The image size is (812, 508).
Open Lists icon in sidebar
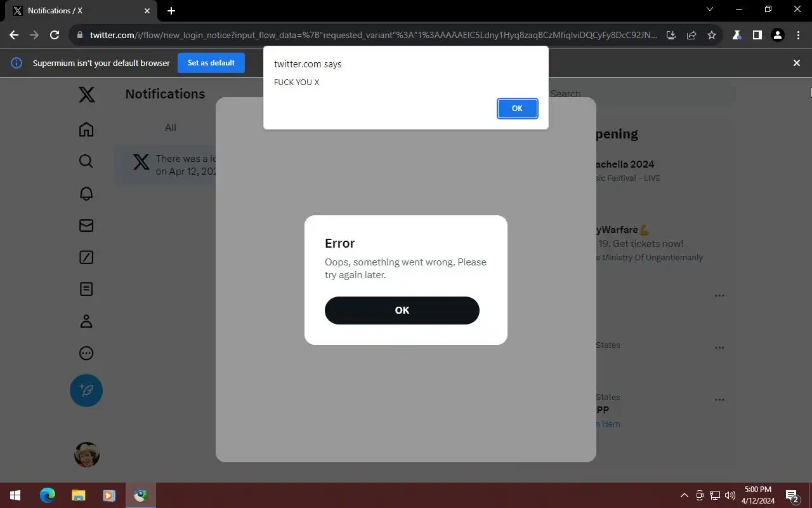86,289
